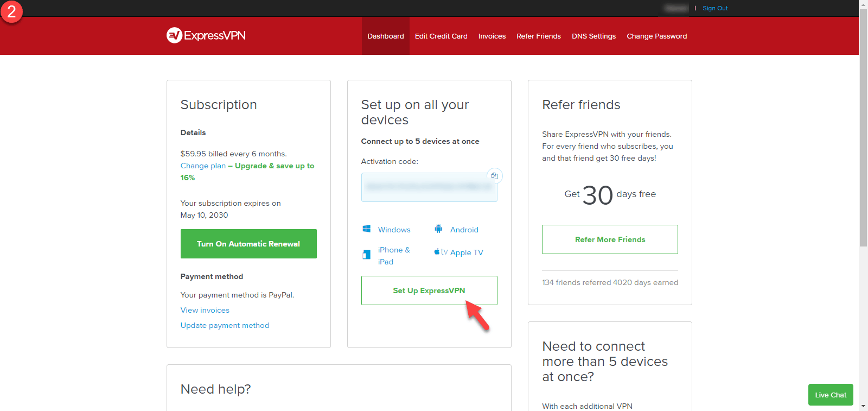Click the Android robot icon
The height and width of the screenshot is (411, 868).
(438, 229)
